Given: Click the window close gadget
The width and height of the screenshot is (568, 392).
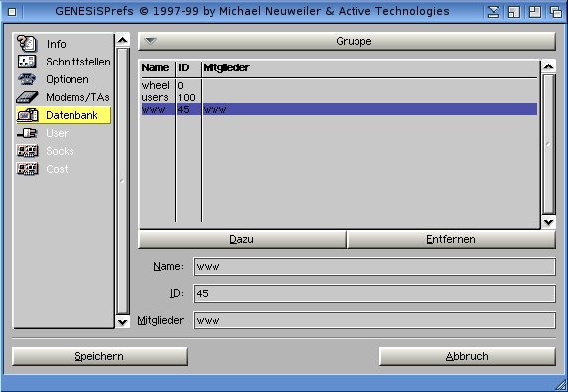Looking at the screenshot, I should coord(12,12).
